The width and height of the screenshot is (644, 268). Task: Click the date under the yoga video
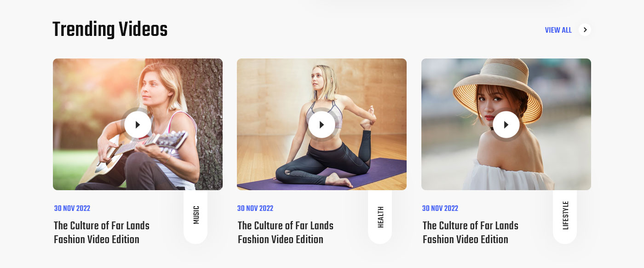(x=255, y=209)
